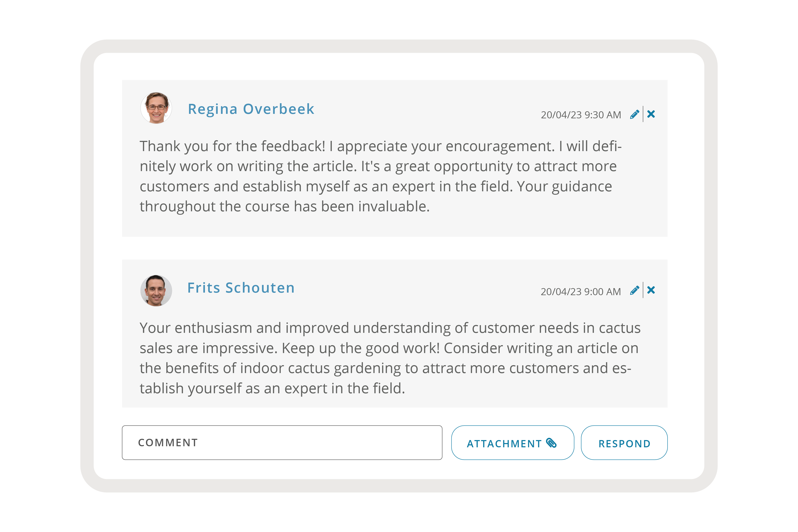Image resolution: width=798 pixels, height=532 pixels.
Task: Focus the Comment text field
Action: click(x=282, y=443)
